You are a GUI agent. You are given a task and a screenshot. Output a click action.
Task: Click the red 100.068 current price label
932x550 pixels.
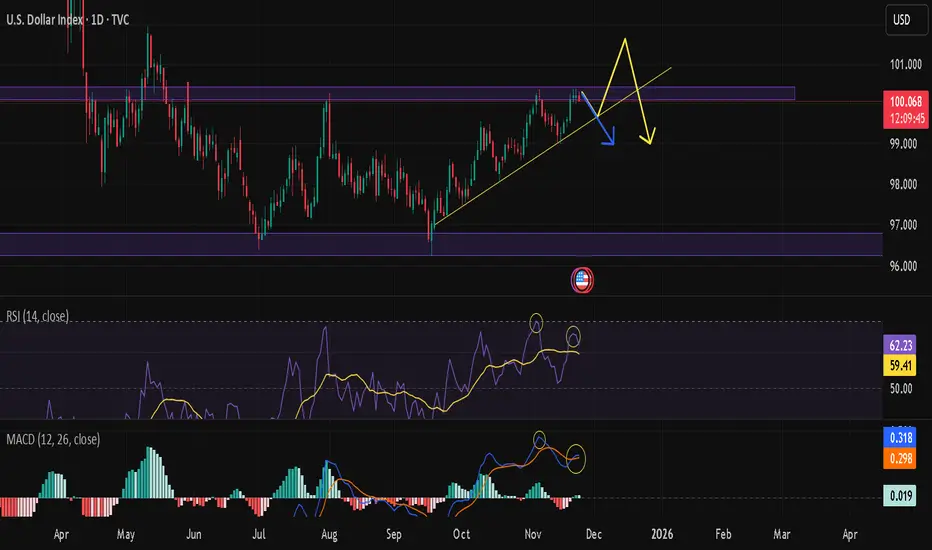click(906, 109)
